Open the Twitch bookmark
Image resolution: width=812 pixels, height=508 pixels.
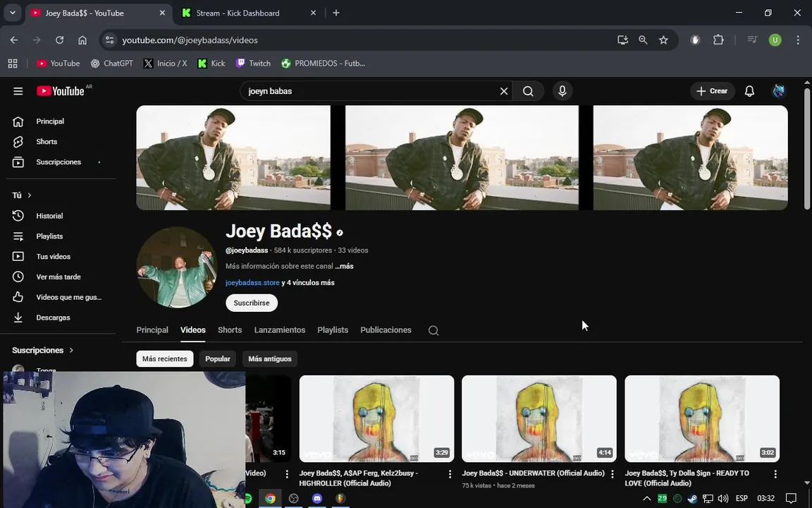coord(253,64)
